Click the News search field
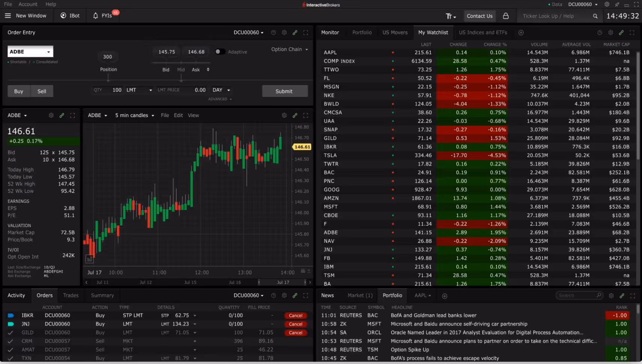 click(579, 296)
